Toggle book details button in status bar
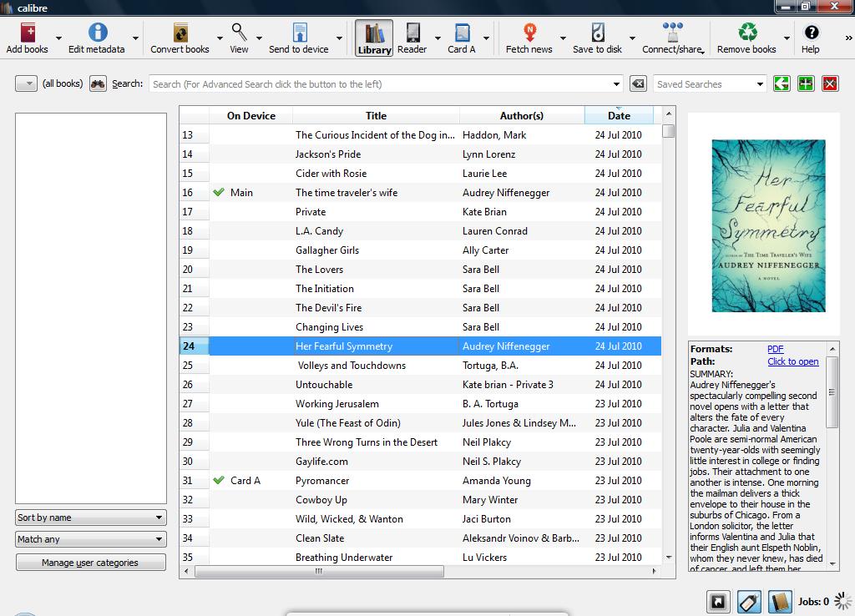This screenshot has width=855, height=616. coord(780,602)
